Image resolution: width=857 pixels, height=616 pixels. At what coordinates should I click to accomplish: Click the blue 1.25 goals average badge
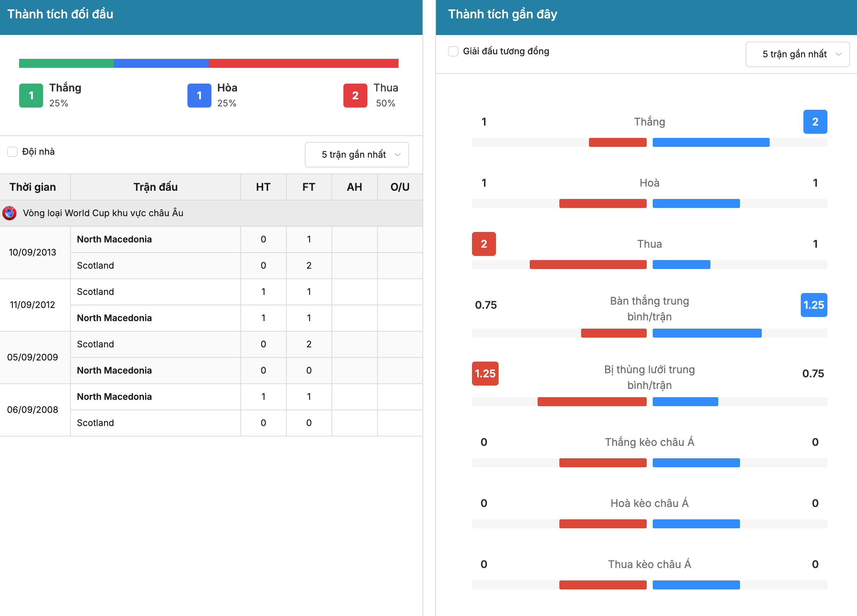(x=814, y=305)
